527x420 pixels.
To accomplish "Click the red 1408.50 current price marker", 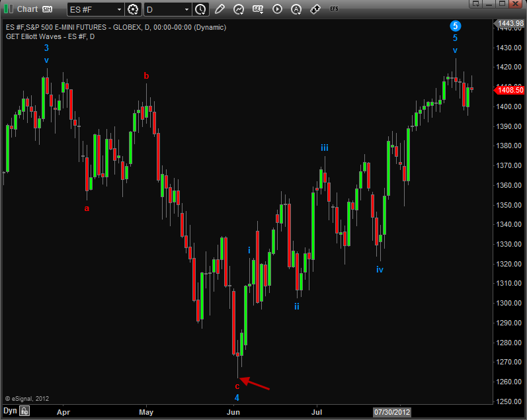I will pos(510,90).
